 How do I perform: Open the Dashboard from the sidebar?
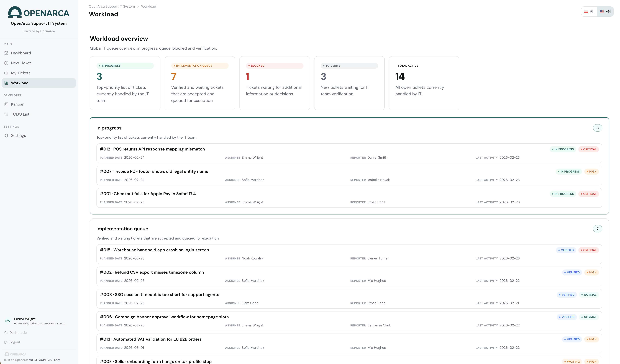pyautogui.click(x=21, y=53)
